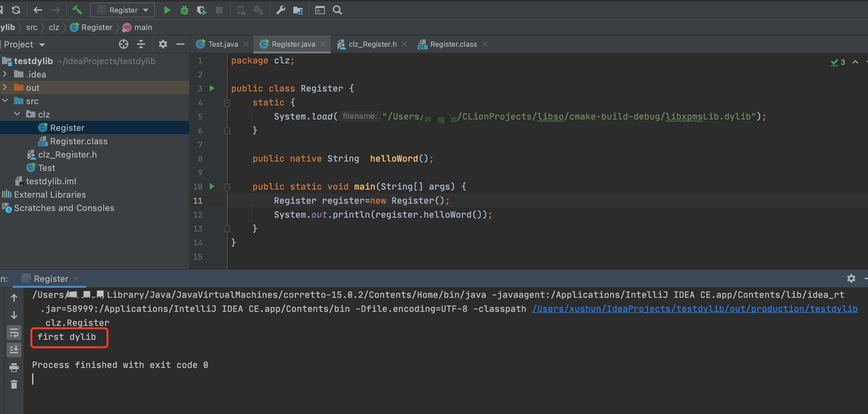This screenshot has width=868, height=414.
Task: Open Project Structure folder icon
Action: [298, 10]
